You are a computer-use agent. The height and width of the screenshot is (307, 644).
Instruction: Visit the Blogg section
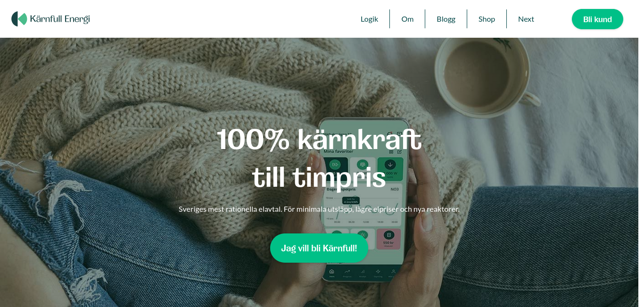[x=446, y=19]
